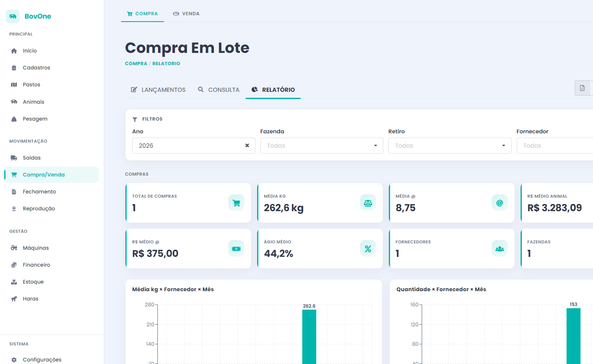Click the BovOne cow logo icon

pos(13,17)
